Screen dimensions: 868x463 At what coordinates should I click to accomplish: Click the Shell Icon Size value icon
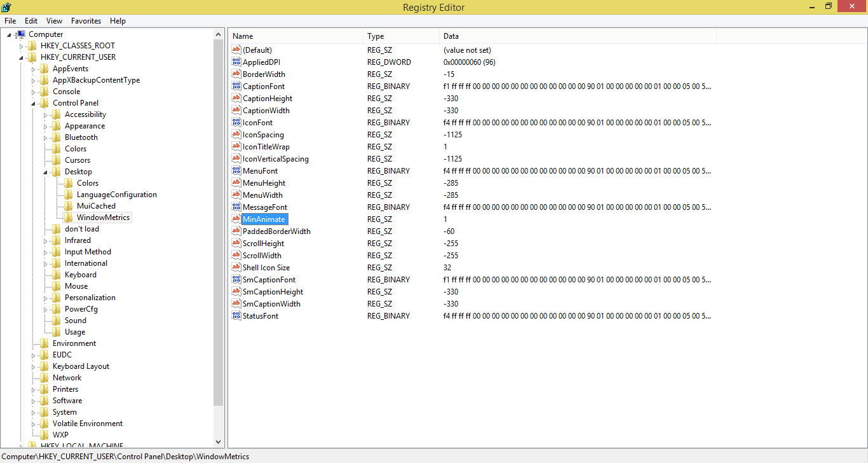pos(236,268)
